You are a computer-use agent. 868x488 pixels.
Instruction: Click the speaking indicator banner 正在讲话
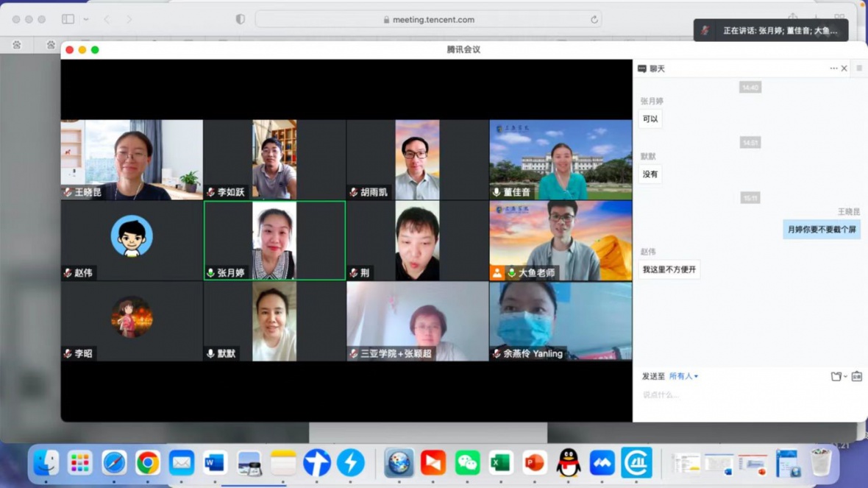(770, 31)
